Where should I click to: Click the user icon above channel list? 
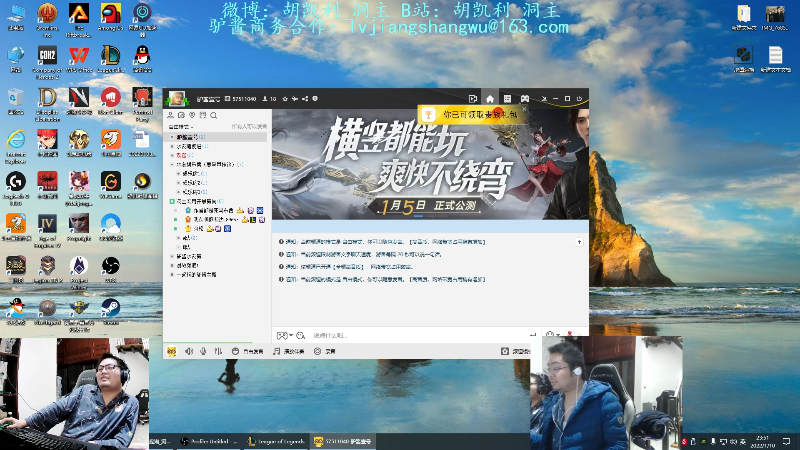coord(170,115)
